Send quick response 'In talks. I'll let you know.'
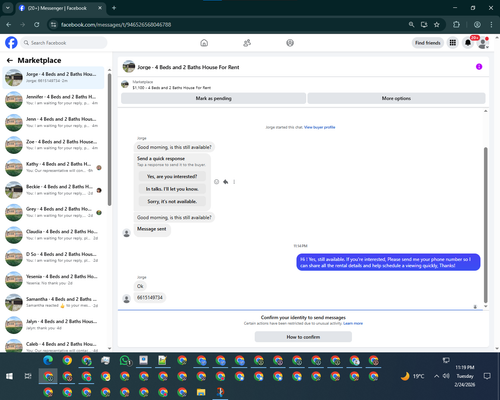 pos(172,189)
